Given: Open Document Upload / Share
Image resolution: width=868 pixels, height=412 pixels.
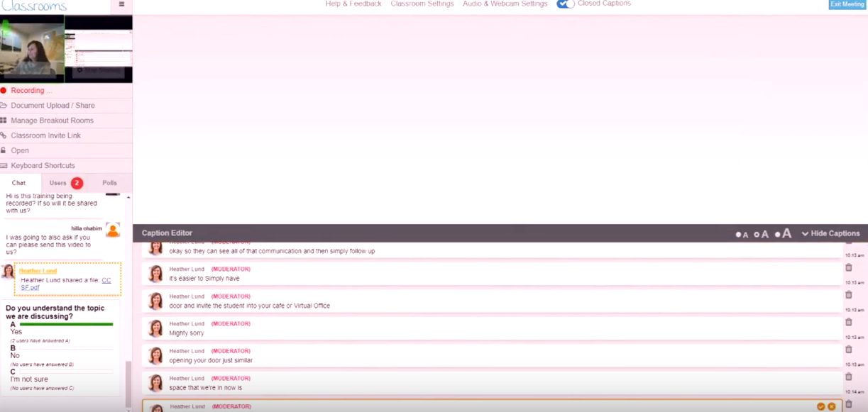Looking at the screenshot, I should tap(53, 106).
